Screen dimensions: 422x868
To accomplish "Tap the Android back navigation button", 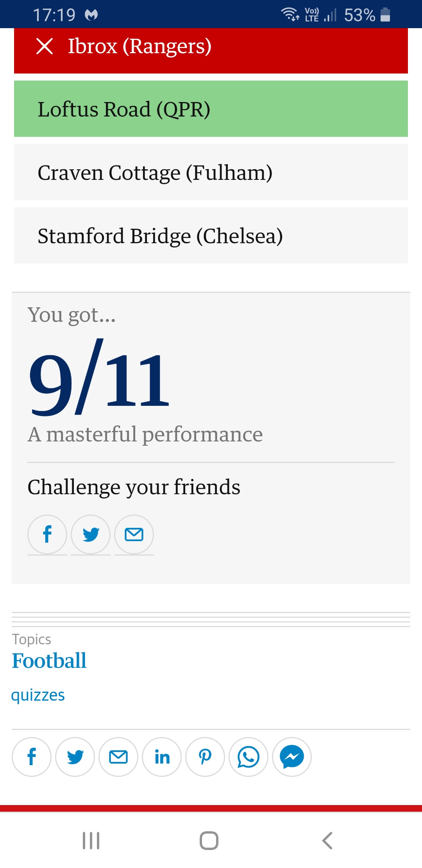I will coord(327,840).
